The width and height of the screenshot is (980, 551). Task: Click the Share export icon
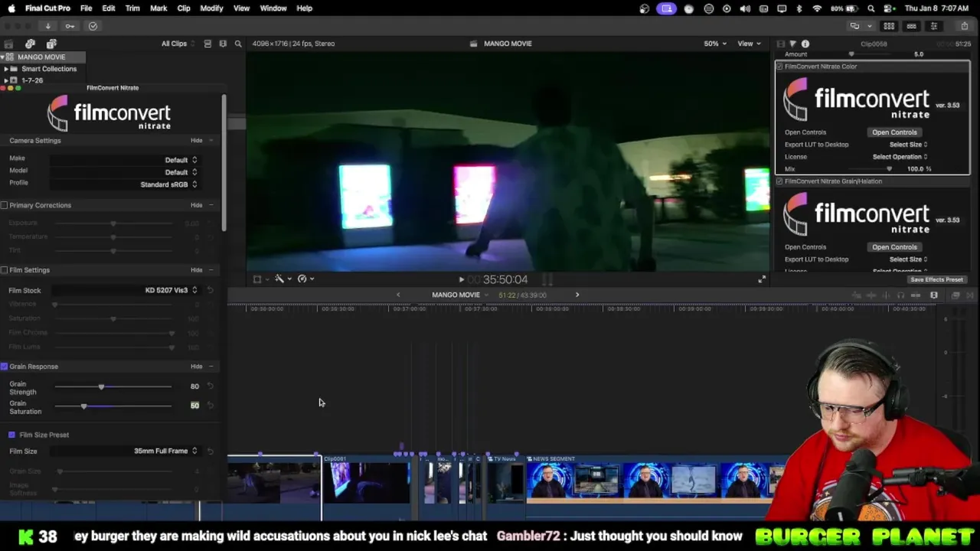coord(964,26)
